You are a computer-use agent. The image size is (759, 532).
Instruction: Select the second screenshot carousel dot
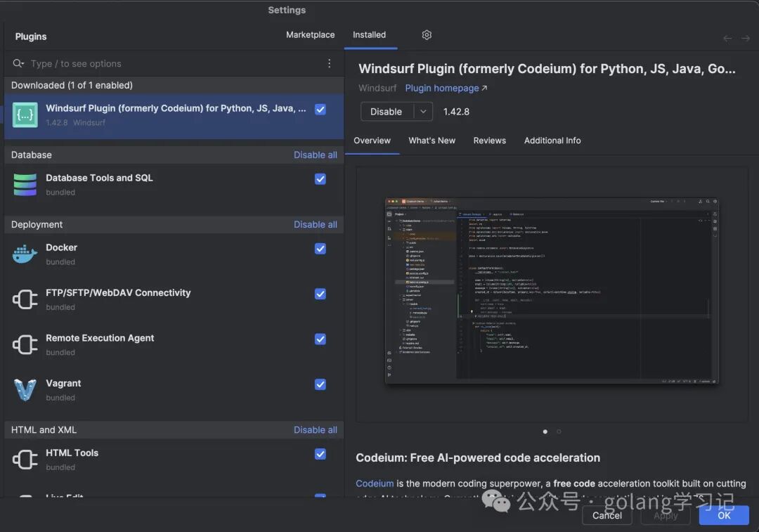coord(559,432)
